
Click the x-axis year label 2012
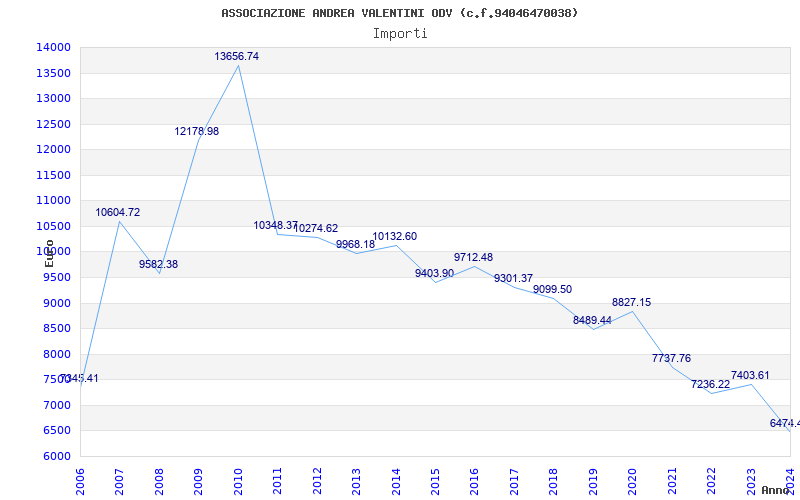pyautogui.click(x=317, y=481)
